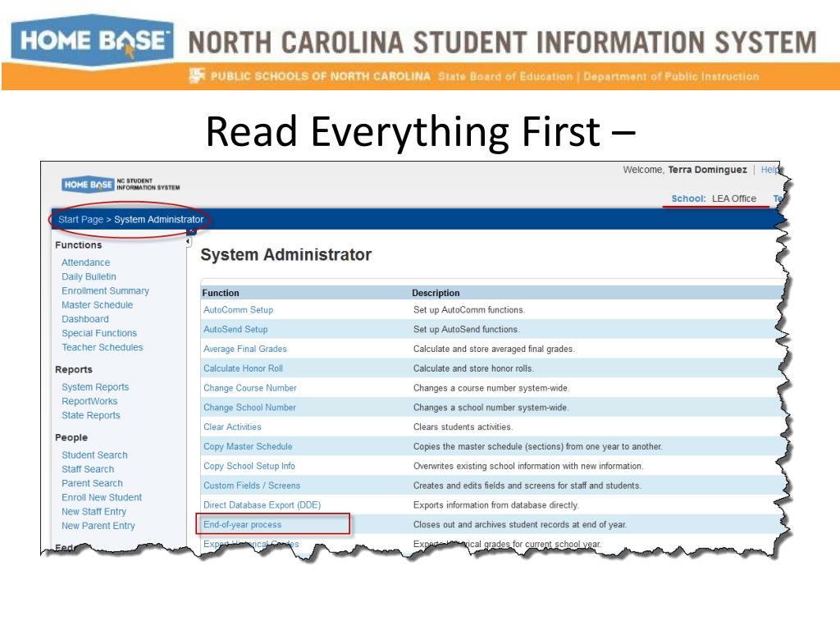This screenshot has width=840, height=630.
Task: Click 'Exports information from database directly.' text
Action: [496, 505]
